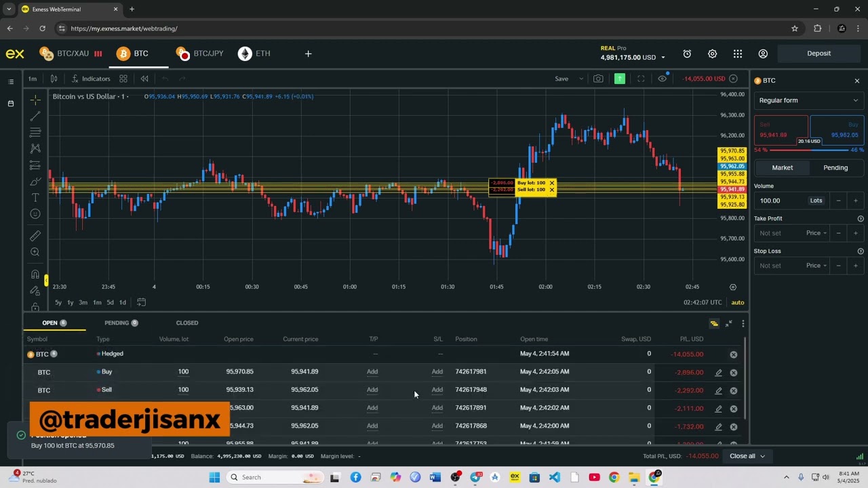Take a chart snapshot with camera icon
The width and height of the screenshot is (868, 488).
598,79
